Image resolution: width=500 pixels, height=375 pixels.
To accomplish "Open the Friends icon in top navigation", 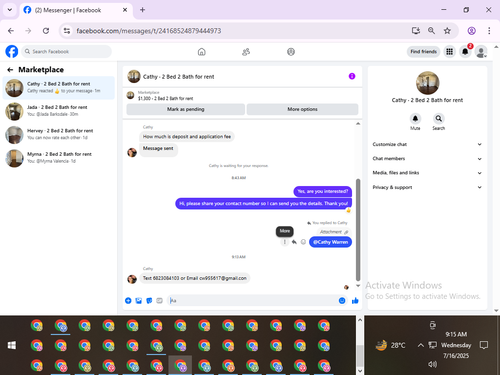I will coord(246,52).
